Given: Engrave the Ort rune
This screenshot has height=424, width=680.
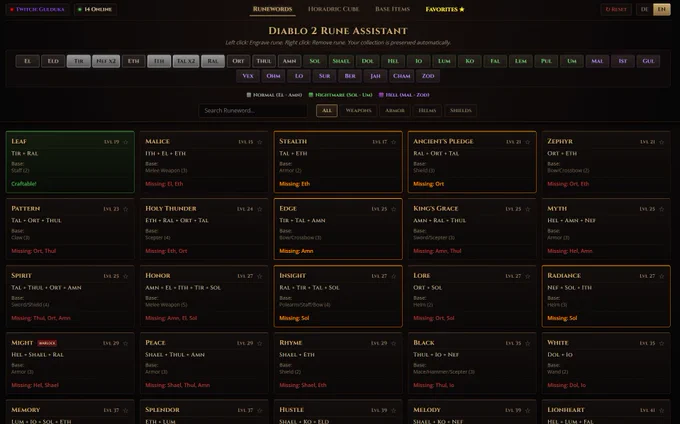Looking at the screenshot, I should 238,61.
